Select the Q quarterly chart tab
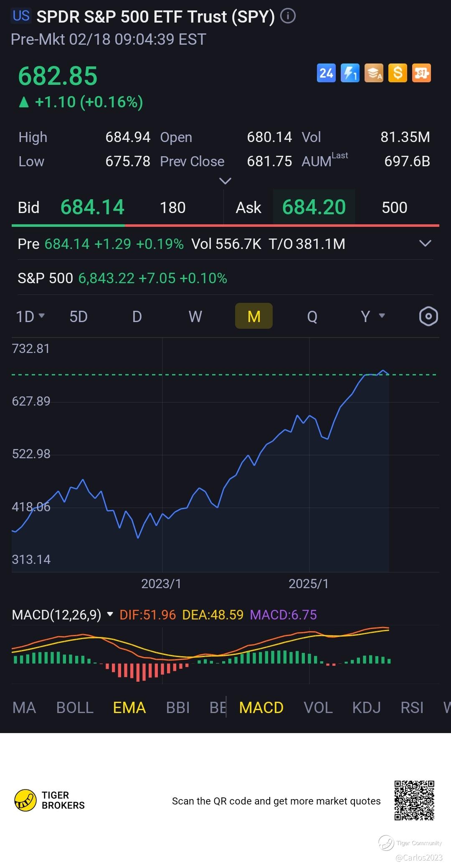Screen dimensions: 451x868 point(312,316)
